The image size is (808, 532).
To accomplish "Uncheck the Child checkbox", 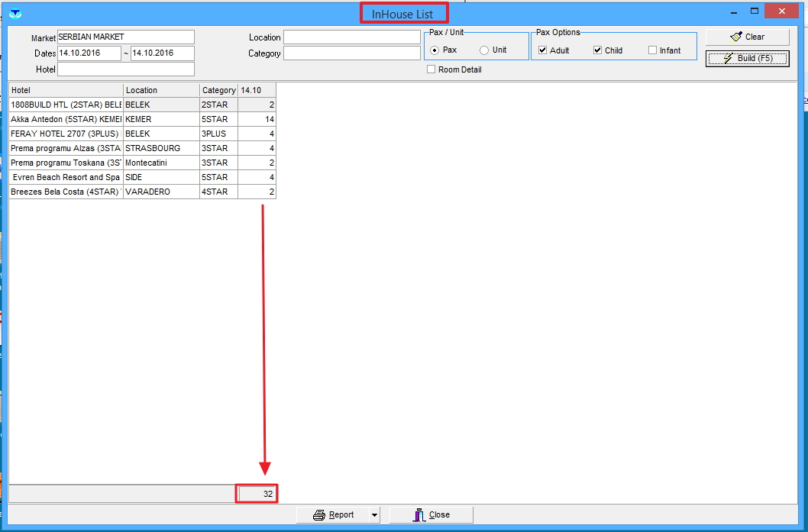I will [598, 50].
